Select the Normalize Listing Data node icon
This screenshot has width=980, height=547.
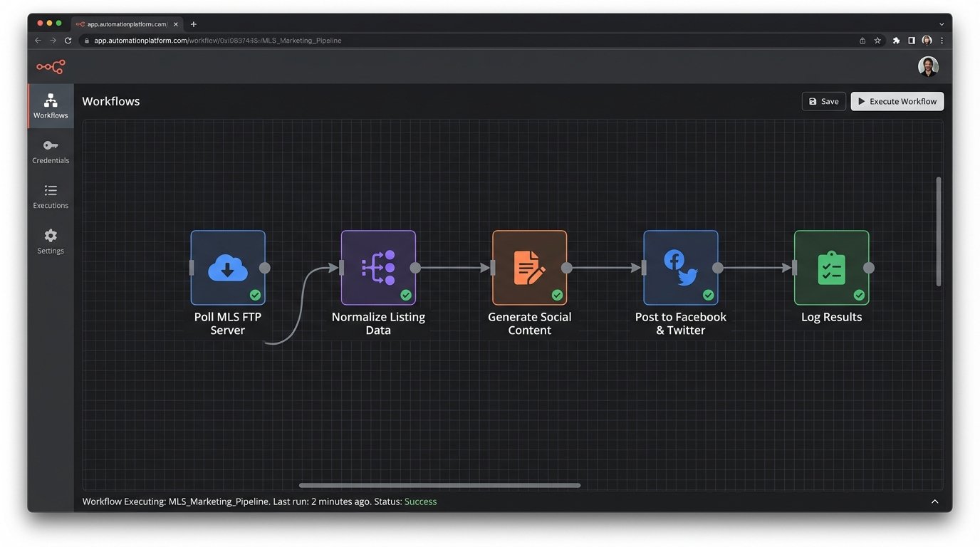click(378, 268)
